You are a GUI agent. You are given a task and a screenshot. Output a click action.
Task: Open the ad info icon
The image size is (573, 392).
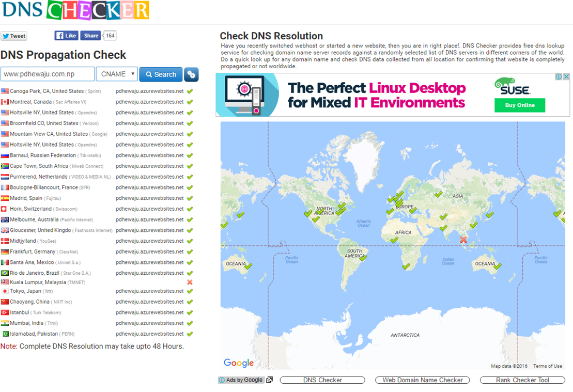coord(559,77)
